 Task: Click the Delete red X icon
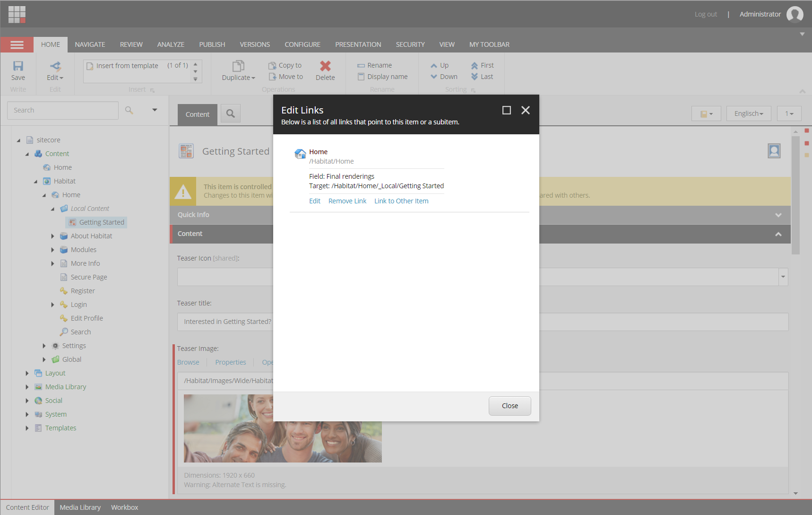pyautogui.click(x=325, y=66)
